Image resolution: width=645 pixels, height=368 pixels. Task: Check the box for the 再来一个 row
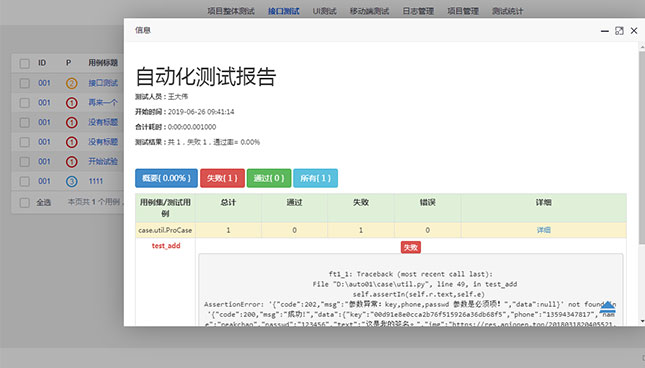[x=25, y=103]
